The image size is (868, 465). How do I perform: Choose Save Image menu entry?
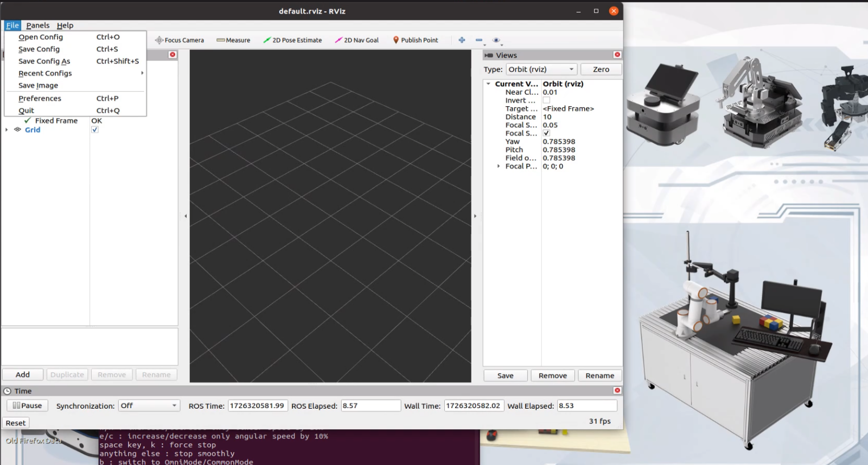[x=75, y=85]
